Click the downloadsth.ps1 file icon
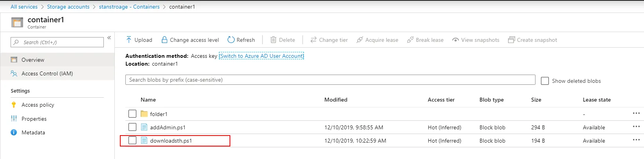 144,140
